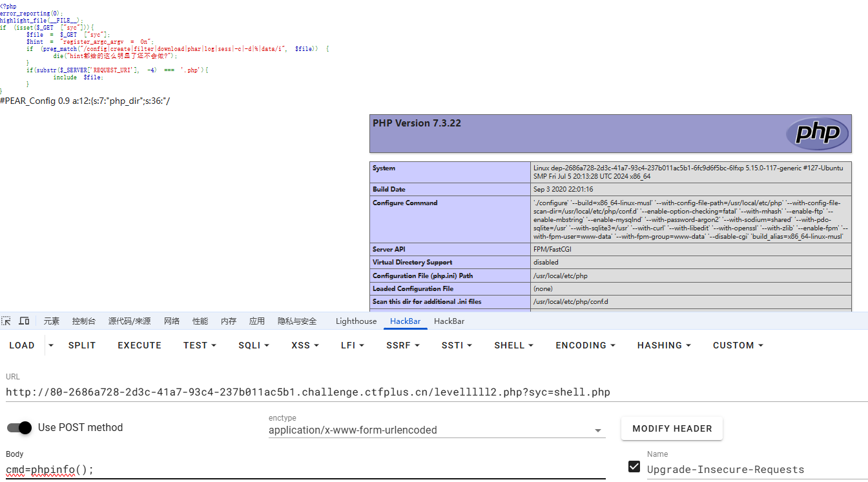This screenshot has width=868, height=482.
Task: Open the LOAD split arrow menu
Action: [x=51, y=345]
